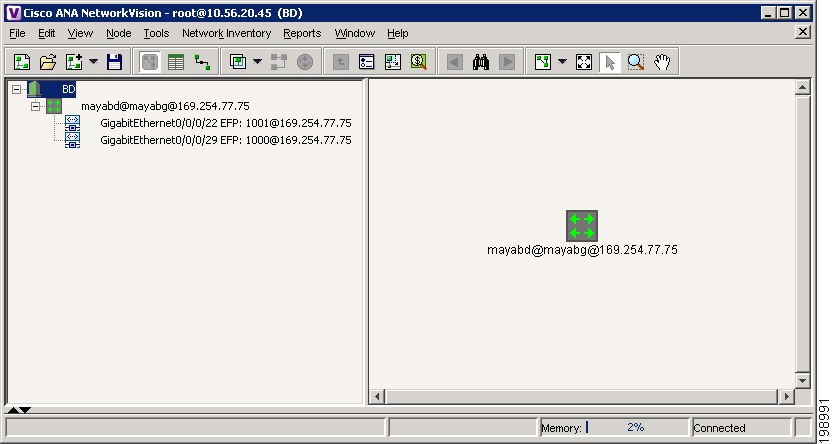
Task: Select GigabitEthernet0/0/0/29 EFP: 1000 tree row
Action: click(x=226, y=140)
